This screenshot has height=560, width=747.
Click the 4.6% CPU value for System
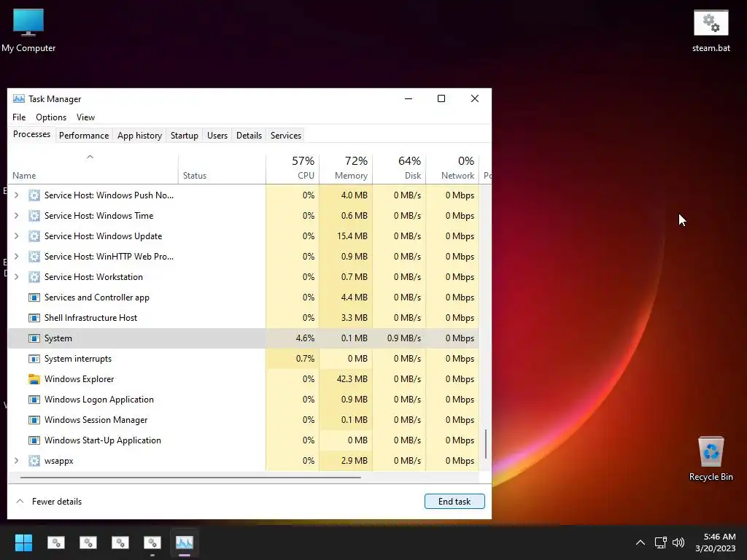305,338
